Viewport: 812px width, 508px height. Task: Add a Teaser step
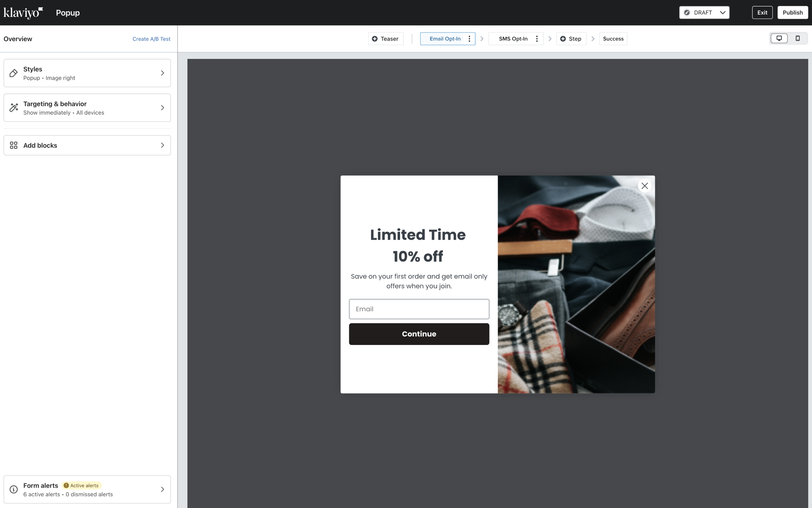pos(386,39)
